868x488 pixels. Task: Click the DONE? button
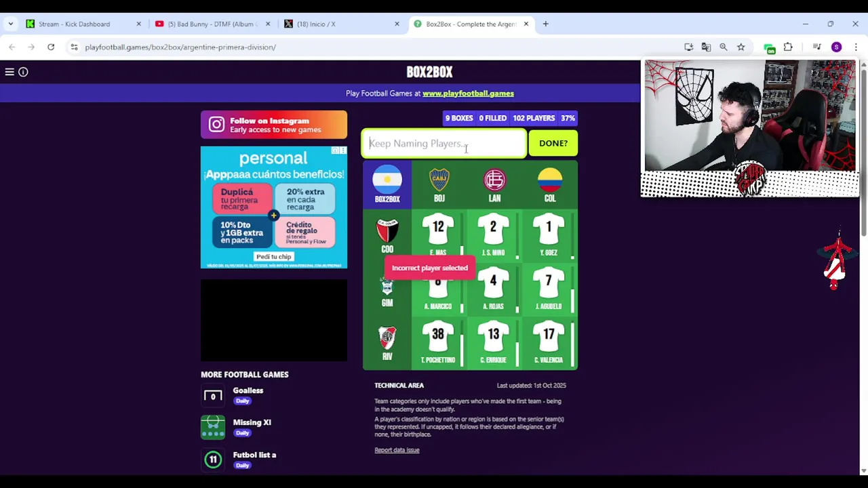point(553,143)
